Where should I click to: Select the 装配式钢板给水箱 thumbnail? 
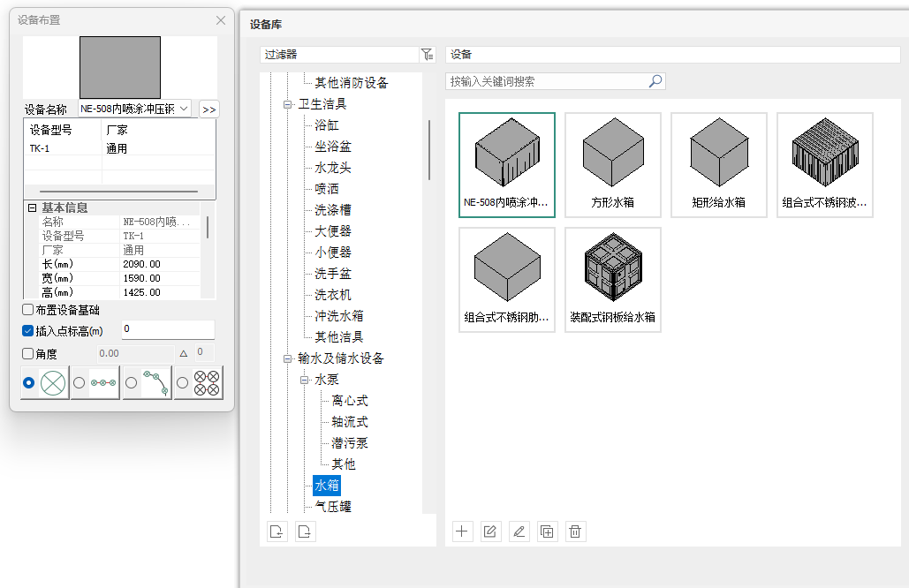click(612, 279)
